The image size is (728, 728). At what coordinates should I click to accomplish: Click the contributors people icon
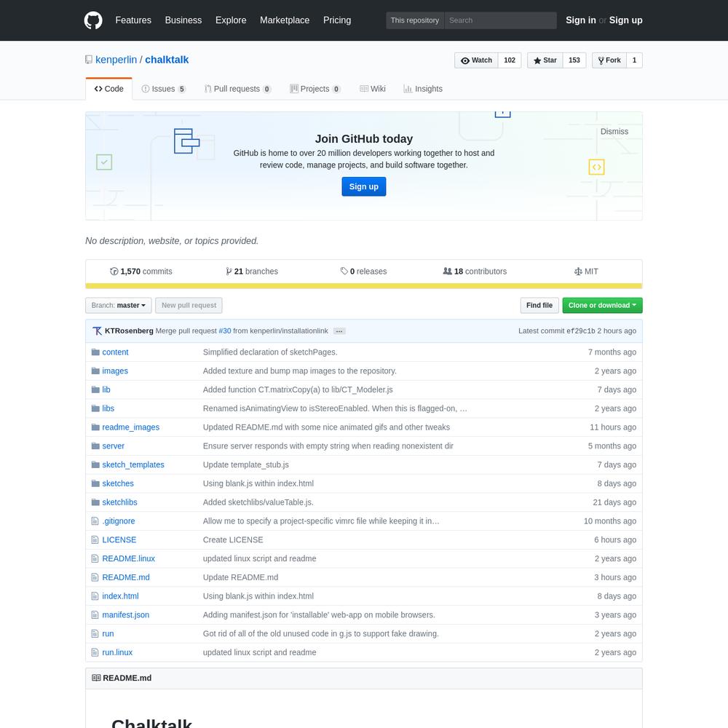(x=447, y=271)
